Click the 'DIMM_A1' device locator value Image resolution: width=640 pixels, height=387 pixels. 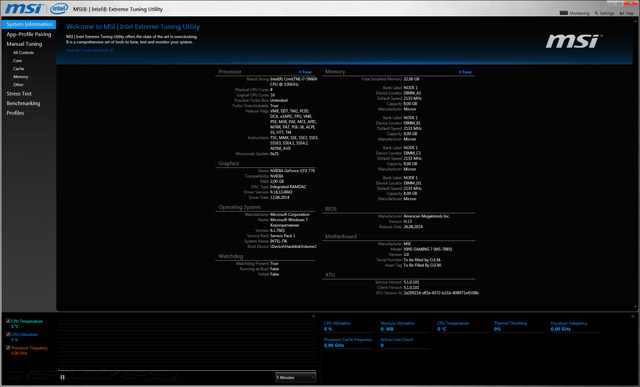pyautogui.click(x=412, y=93)
